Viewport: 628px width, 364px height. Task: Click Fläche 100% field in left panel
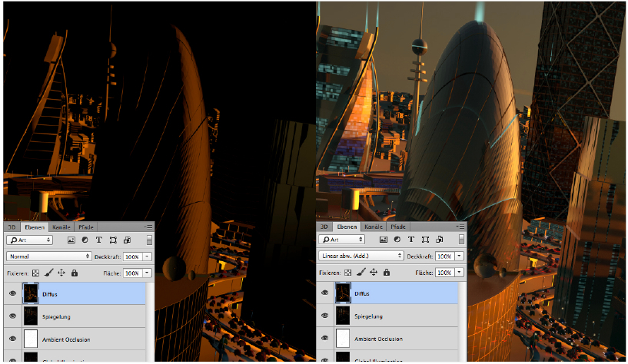coord(133,273)
